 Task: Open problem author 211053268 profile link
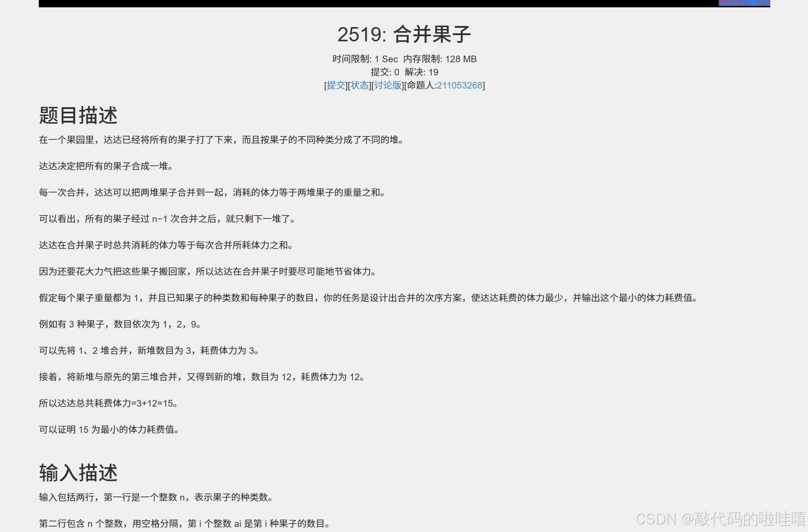pyautogui.click(x=459, y=85)
